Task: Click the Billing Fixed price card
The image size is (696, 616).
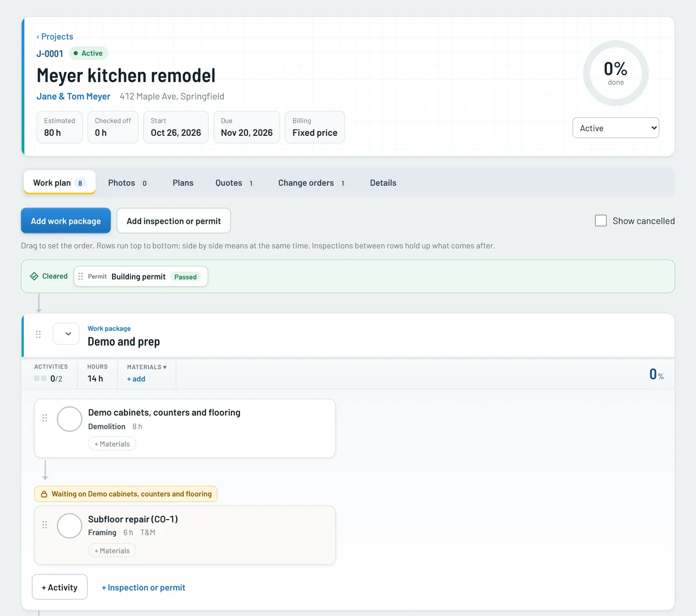Action: tap(315, 127)
